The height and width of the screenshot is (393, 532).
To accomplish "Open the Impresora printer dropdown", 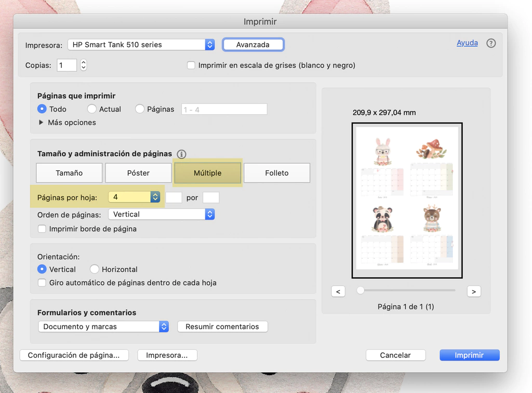I will click(141, 45).
